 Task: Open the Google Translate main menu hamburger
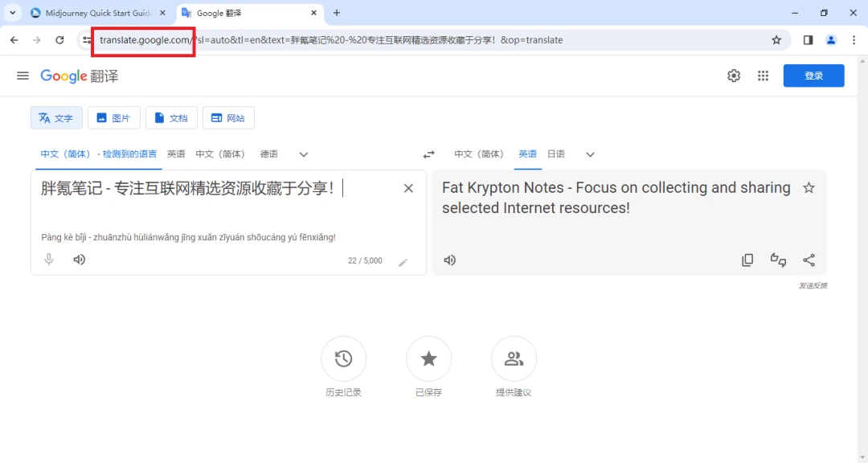click(23, 76)
